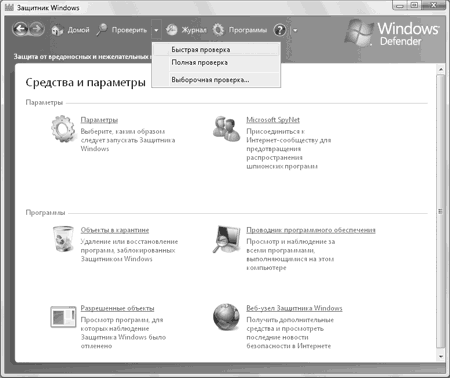The height and width of the screenshot is (378, 450).
Task: Click the Параметры section label
Action: point(44,102)
